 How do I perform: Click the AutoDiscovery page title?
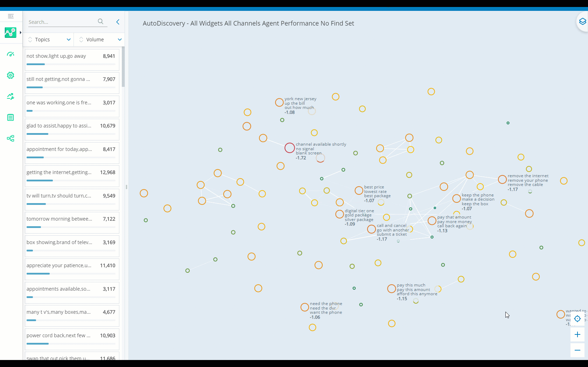click(x=248, y=23)
